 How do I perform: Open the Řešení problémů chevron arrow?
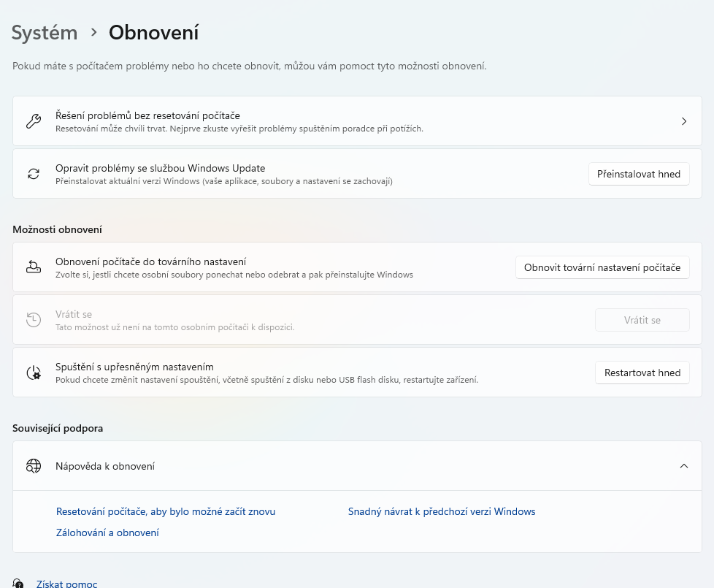point(684,121)
